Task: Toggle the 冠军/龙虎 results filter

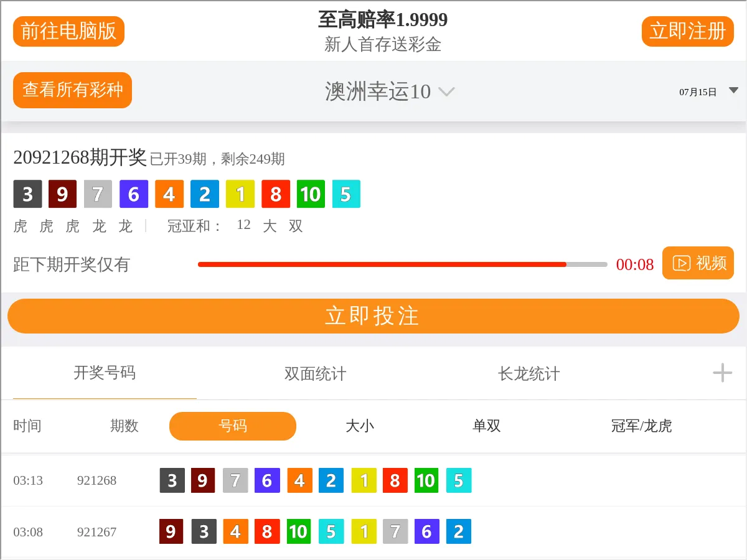Action: click(641, 426)
